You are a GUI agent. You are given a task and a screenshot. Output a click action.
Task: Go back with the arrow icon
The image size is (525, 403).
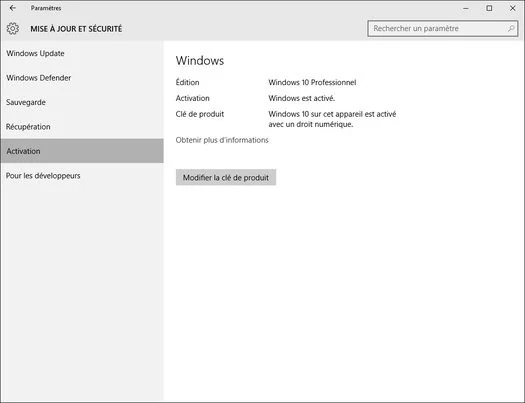coord(13,8)
